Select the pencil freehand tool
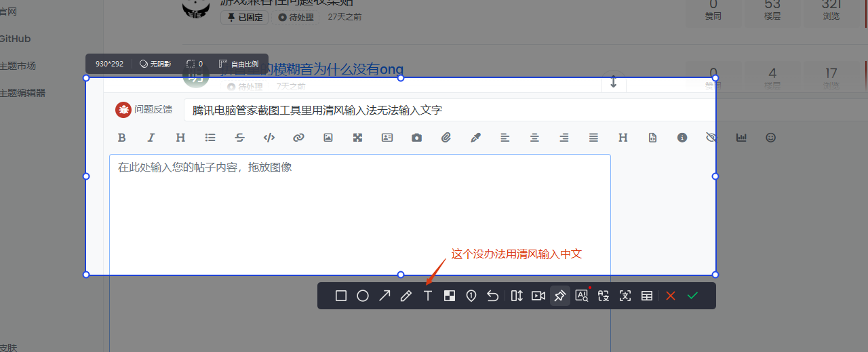The image size is (868, 352). click(x=406, y=296)
